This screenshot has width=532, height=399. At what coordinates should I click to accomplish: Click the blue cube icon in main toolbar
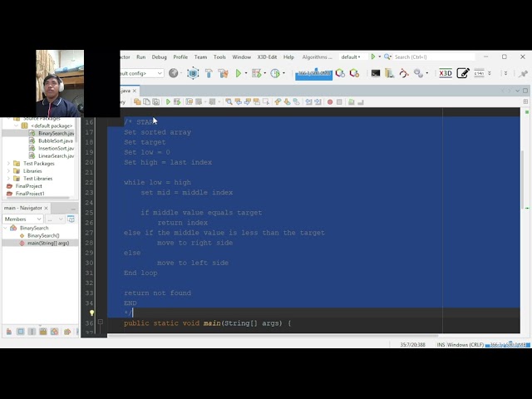point(193,73)
